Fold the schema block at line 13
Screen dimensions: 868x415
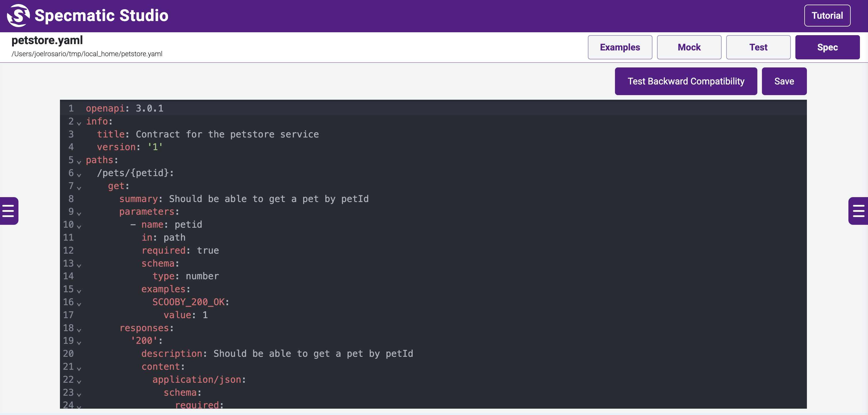[79, 265]
